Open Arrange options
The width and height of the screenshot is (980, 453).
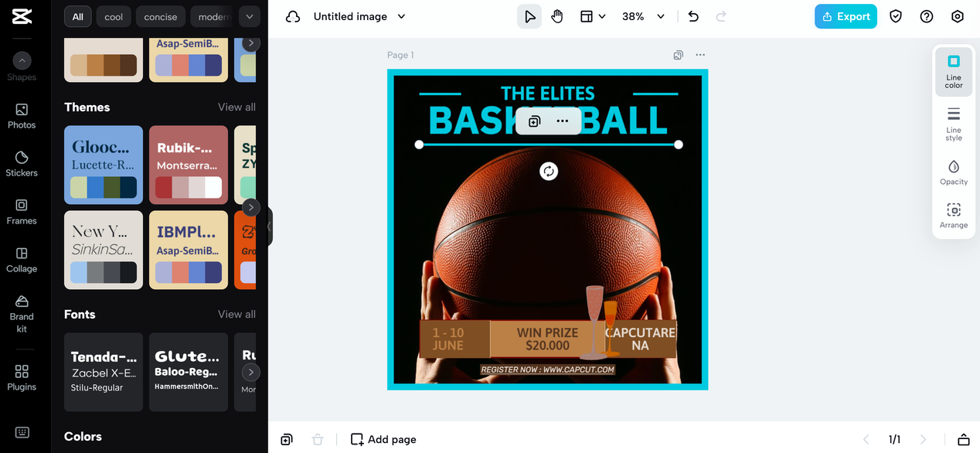[x=954, y=215]
